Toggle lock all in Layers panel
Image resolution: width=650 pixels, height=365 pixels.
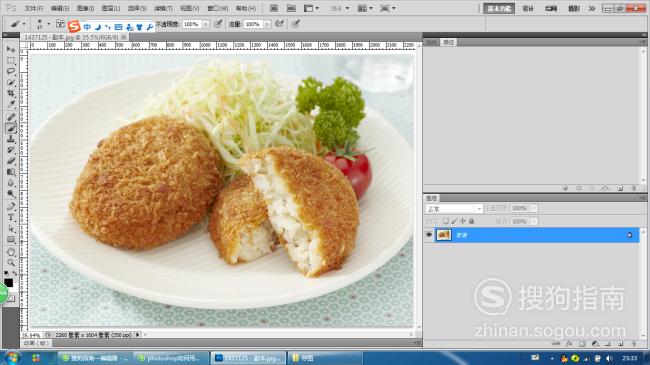click(x=472, y=221)
